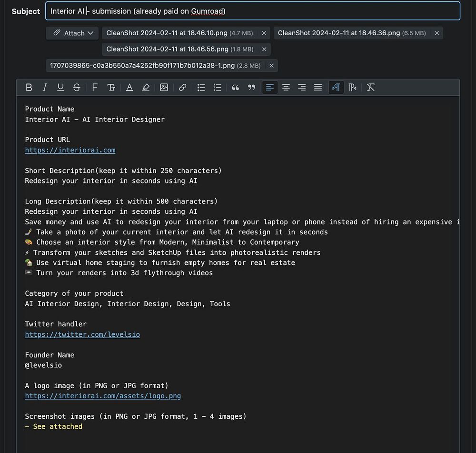Click the "– See attached" line
The image size is (476, 453).
tap(53, 427)
